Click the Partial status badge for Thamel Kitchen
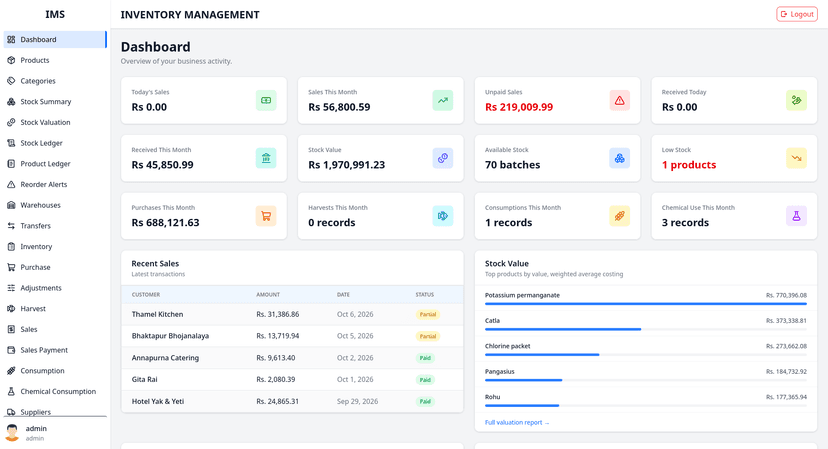This screenshot has height=449, width=828. tap(428, 314)
